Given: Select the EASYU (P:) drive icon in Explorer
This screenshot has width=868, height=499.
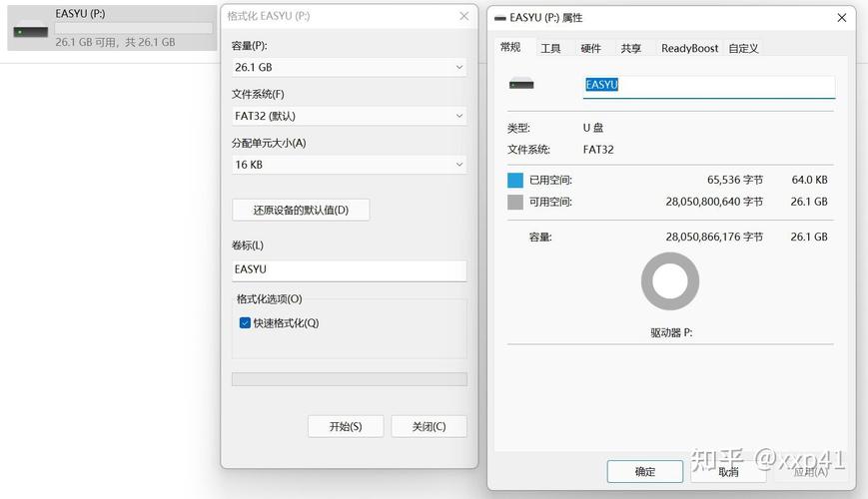Looking at the screenshot, I should 30,30.
